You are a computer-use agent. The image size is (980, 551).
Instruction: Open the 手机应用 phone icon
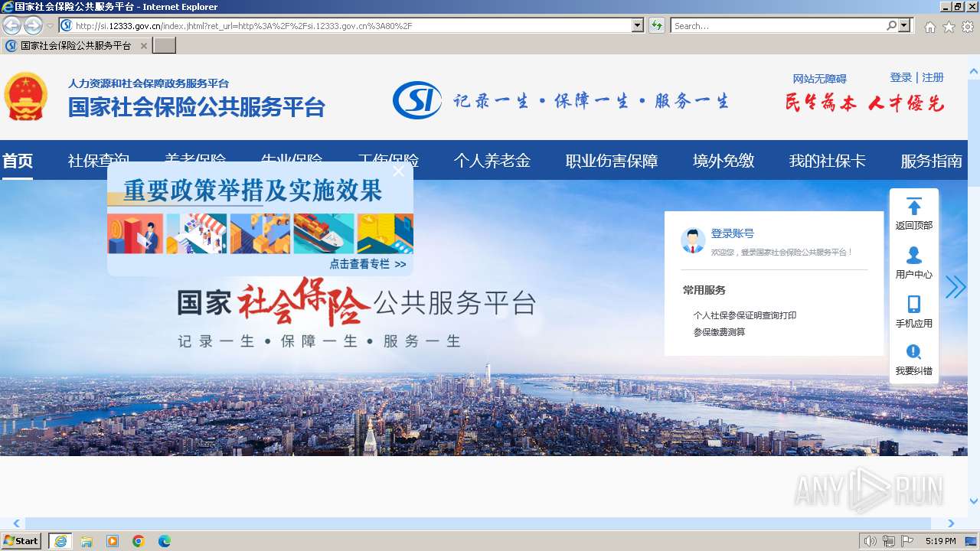[914, 304]
